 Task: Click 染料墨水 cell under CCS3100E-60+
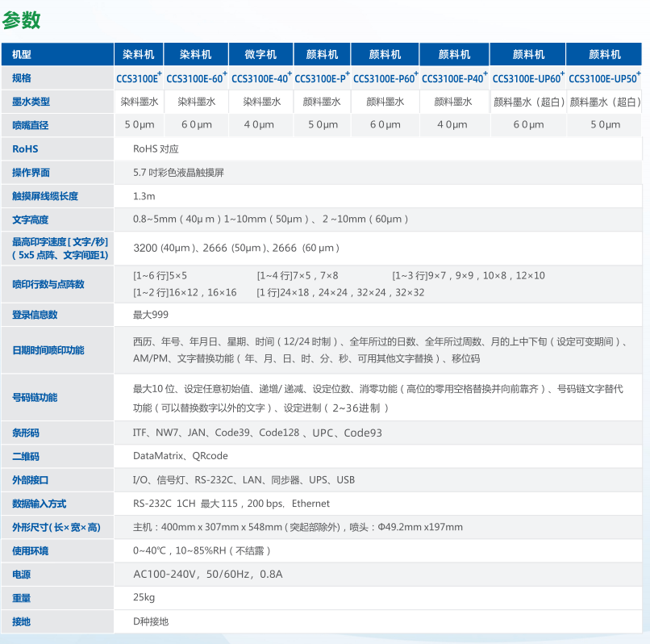click(197, 102)
